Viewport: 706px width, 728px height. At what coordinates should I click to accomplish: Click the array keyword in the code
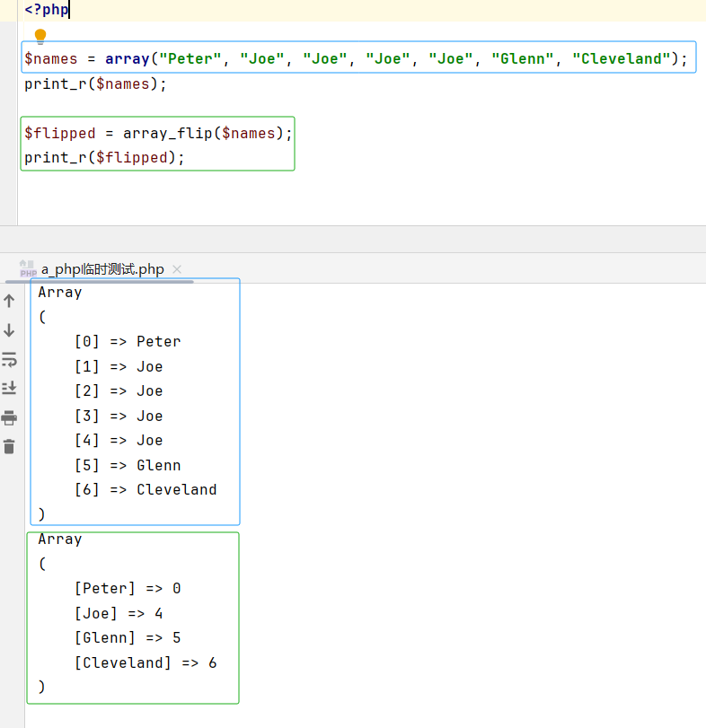(128, 59)
